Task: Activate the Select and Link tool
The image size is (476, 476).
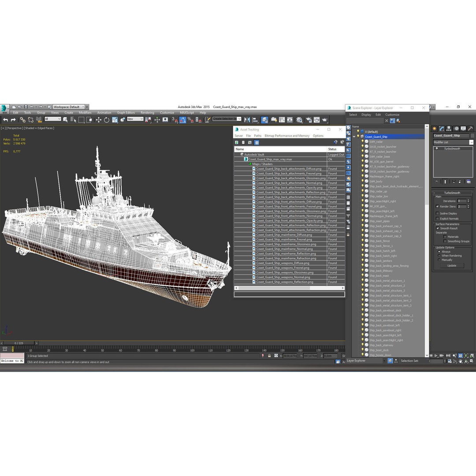Action: (22, 120)
